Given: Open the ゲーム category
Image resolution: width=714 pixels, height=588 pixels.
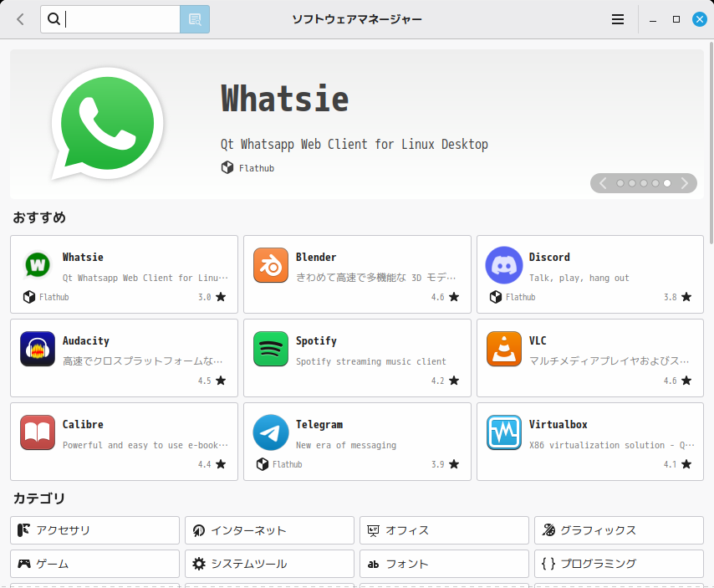Looking at the screenshot, I should pos(94,564).
